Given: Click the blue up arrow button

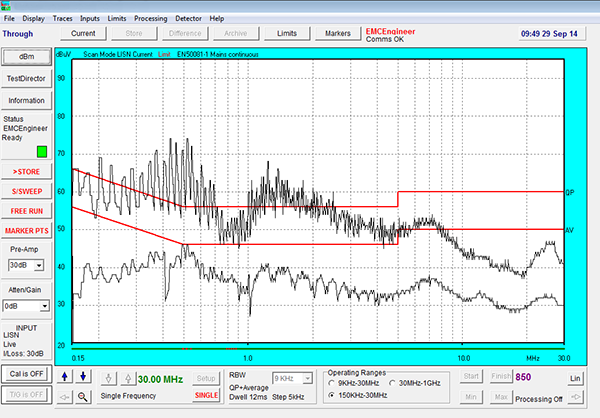Looking at the screenshot, I should [66, 377].
